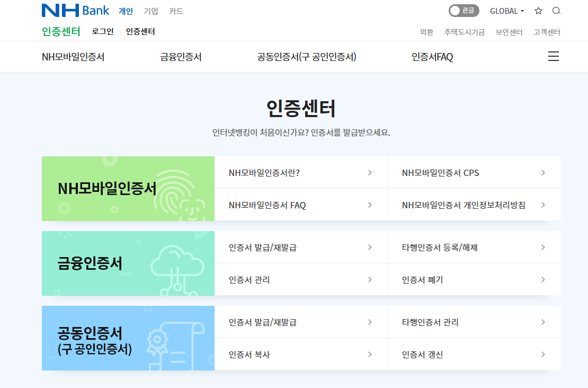The image size is (588, 388).
Task: Click 인증센터 breadcrumb link next to 로그인
Action: 140,31
